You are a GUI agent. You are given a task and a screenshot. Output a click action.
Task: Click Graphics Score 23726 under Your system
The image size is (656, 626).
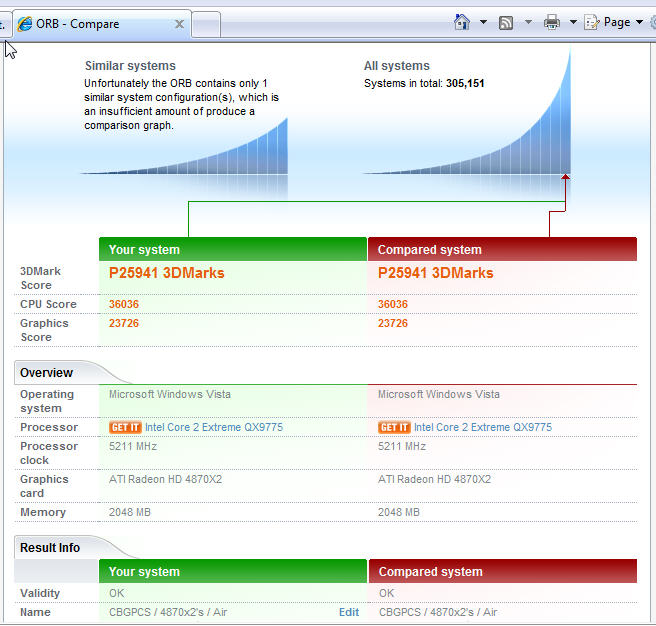click(124, 323)
